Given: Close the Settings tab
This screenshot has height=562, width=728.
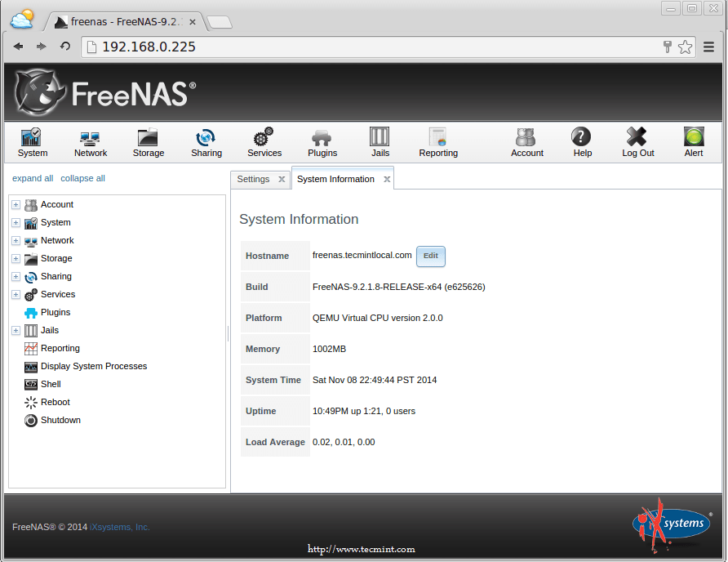Looking at the screenshot, I should click(282, 180).
